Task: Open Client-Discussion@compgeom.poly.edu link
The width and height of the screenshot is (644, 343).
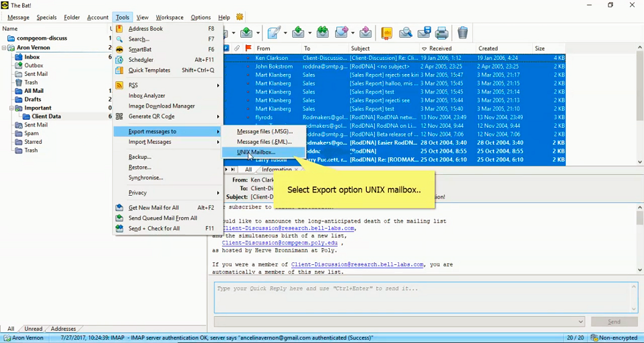Action: (279, 243)
